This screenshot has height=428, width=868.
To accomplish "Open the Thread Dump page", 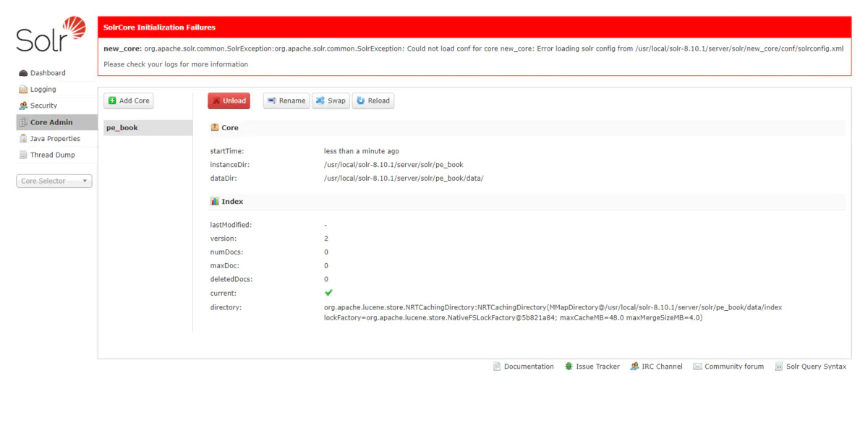I will click(x=52, y=155).
